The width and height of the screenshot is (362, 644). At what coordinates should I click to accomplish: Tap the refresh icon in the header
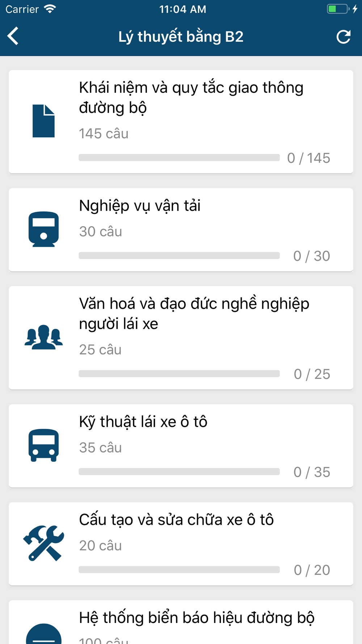tap(343, 37)
